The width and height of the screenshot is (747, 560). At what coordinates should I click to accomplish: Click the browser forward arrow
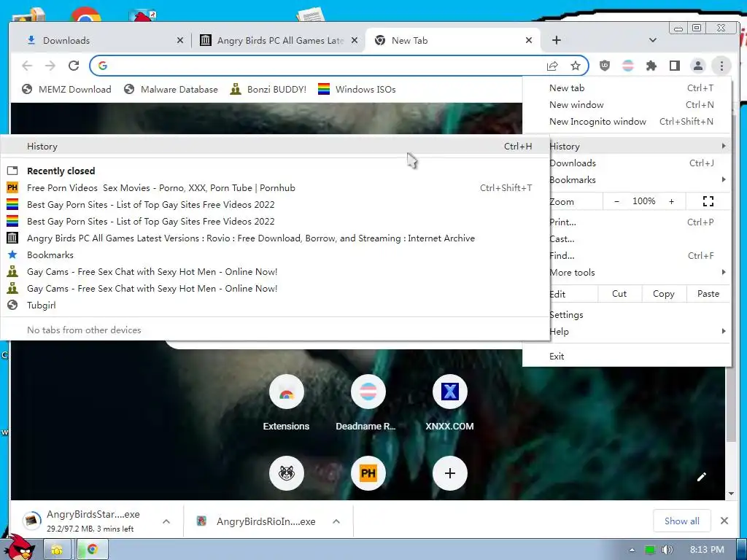pos(50,66)
